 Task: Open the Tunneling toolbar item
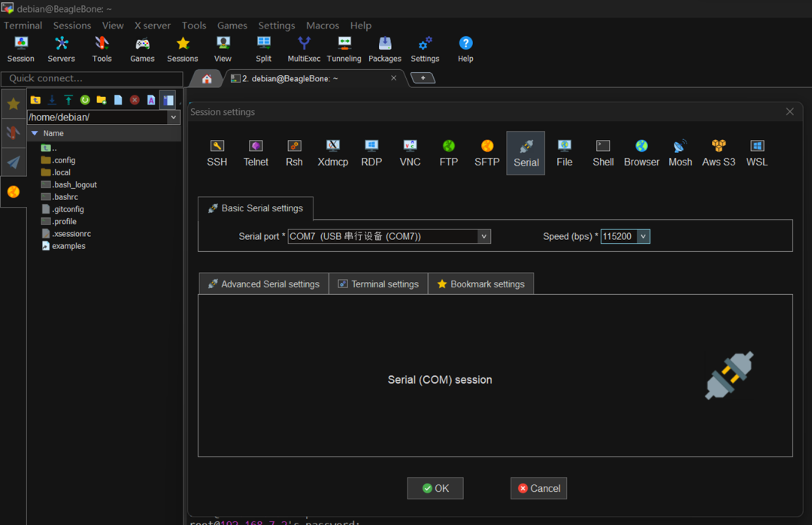(x=344, y=50)
